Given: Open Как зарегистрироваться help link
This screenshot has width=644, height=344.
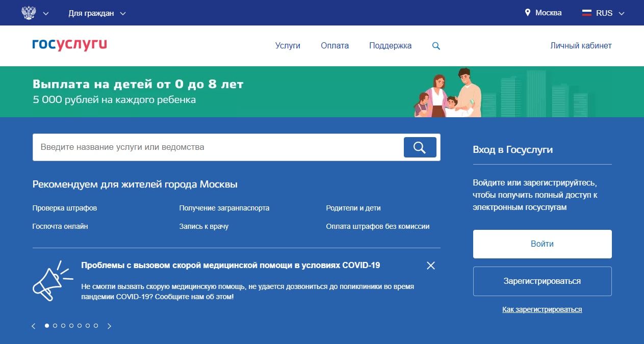Looking at the screenshot, I should click(x=542, y=309).
